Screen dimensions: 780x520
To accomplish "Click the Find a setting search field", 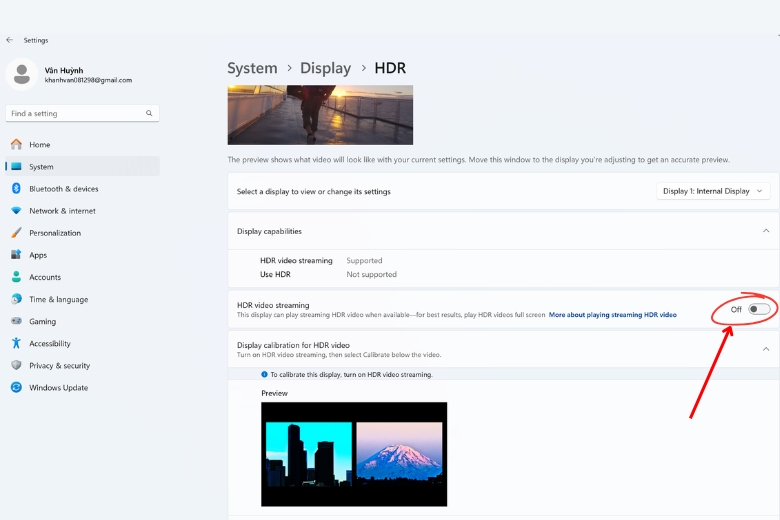I will pyautogui.click(x=82, y=113).
